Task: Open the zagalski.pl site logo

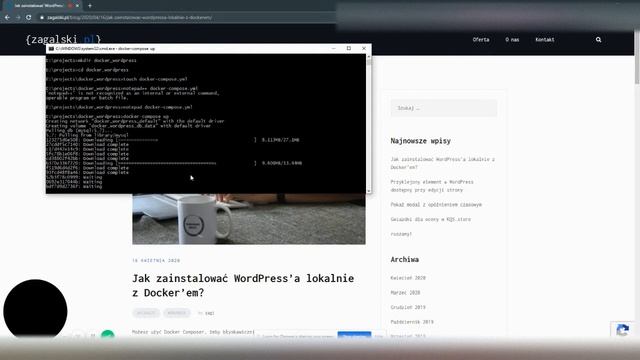Action: pyautogui.click(x=63, y=40)
